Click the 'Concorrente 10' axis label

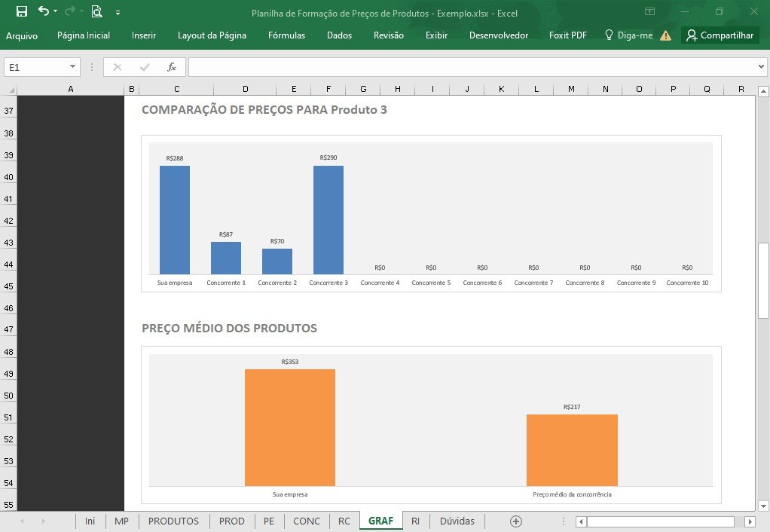[687, 283]
